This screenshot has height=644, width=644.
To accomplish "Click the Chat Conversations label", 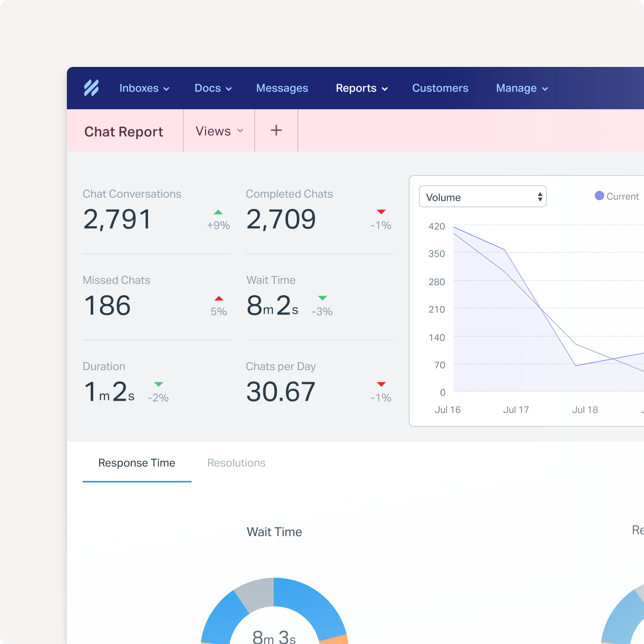I will tap(132, 194).
